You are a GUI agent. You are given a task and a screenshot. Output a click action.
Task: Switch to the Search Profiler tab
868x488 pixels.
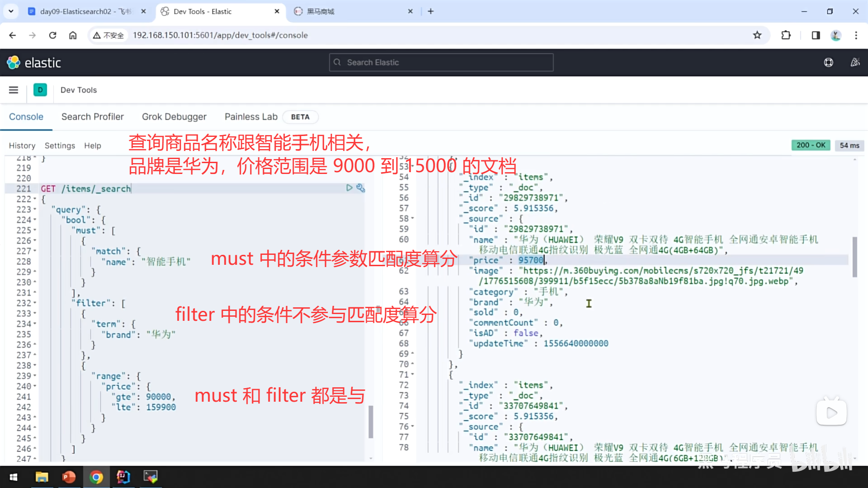click(92, 117)
